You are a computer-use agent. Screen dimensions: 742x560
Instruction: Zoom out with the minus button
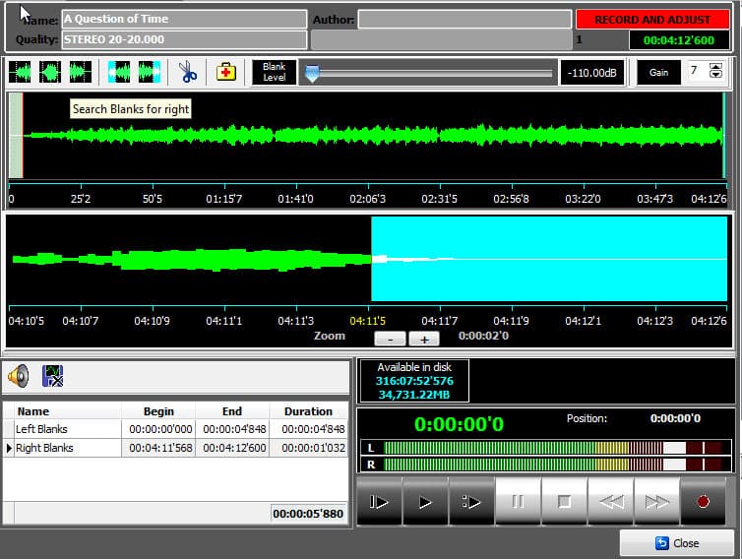[x=390, y=339]
